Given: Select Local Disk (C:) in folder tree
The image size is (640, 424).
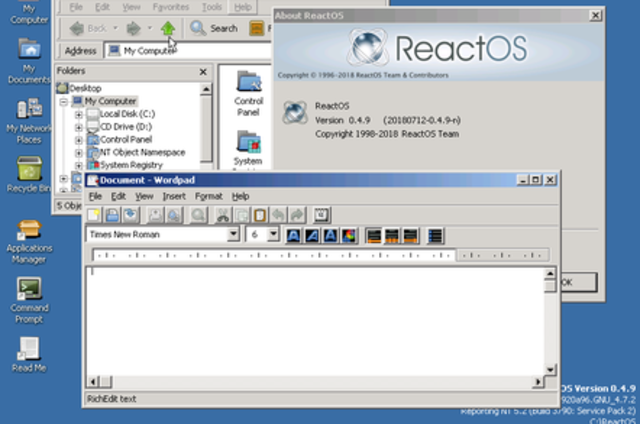Looking at the screenshot, I should [x=127, y=114].
